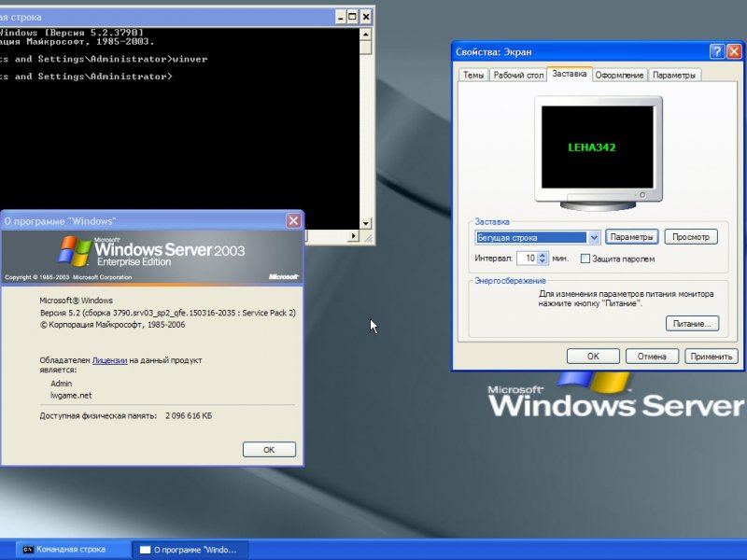
Task: Click the "2 096 616 КБ" memory value
Action: tap(189, 415)
